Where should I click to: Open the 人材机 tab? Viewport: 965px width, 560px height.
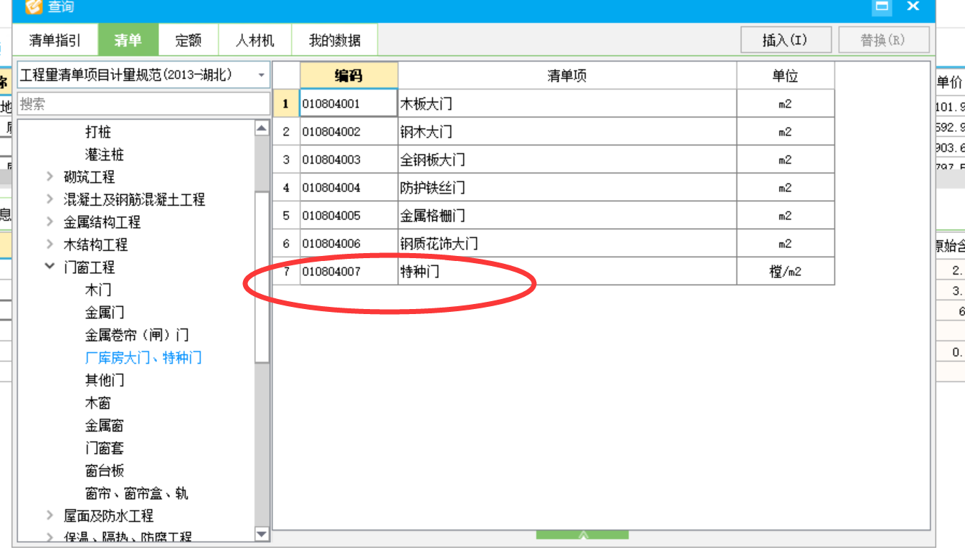255,41
